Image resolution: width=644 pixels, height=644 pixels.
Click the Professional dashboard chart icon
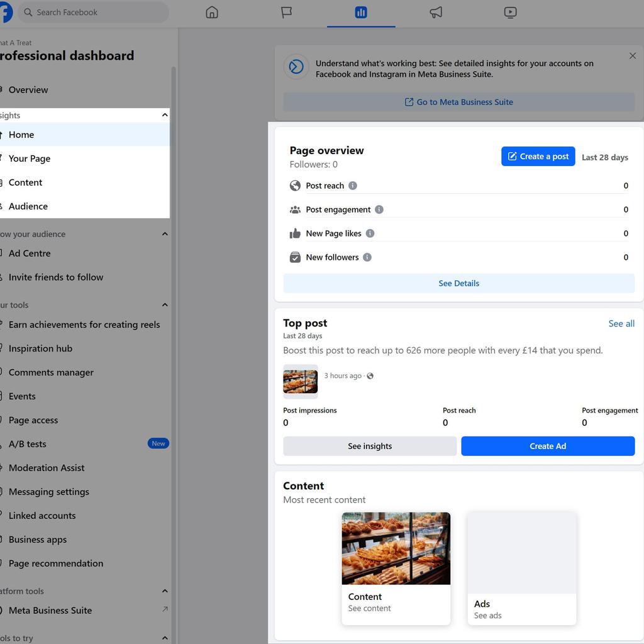coord(361,13)
